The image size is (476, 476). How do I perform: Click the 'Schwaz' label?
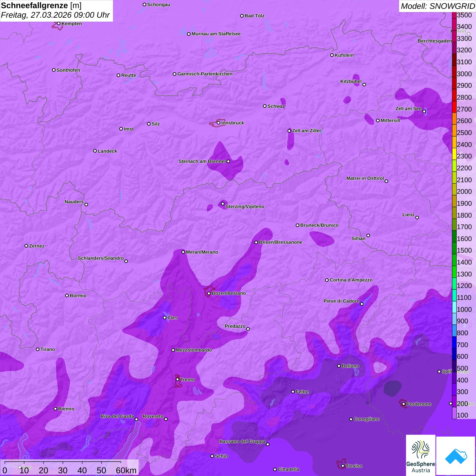click(276, 106)
